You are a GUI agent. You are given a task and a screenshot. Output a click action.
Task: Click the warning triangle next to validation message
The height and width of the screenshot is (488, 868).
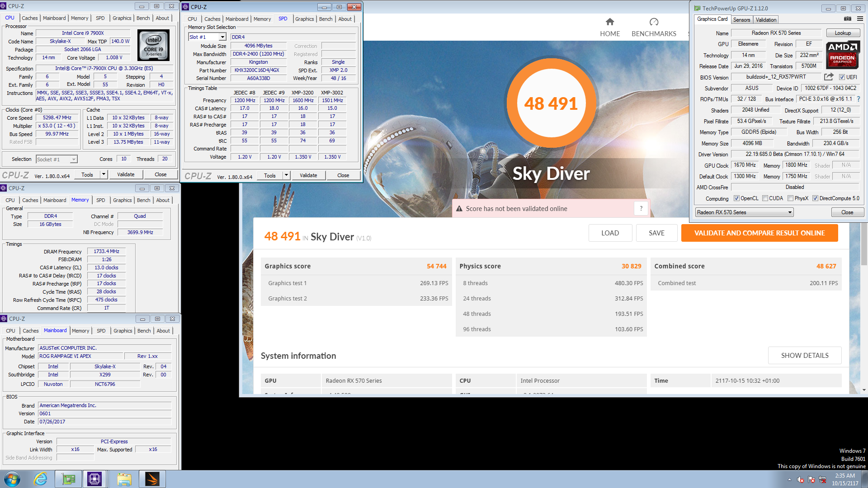459,209
